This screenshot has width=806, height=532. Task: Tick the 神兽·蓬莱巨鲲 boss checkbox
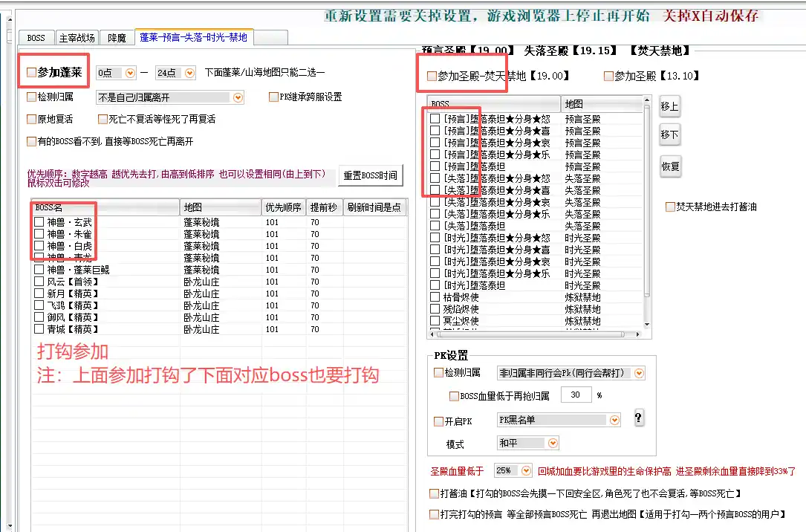click(39, 269)
